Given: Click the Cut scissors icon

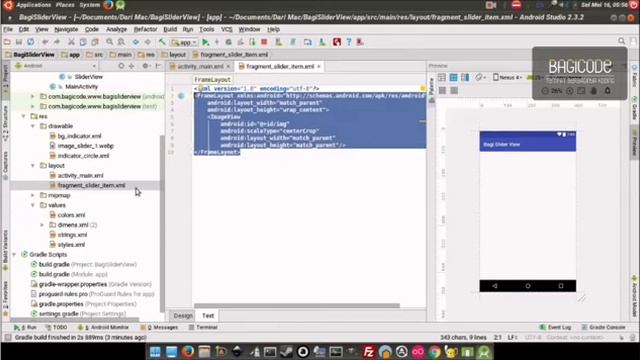Looking at the screenshot, I should (x=71, y=42).
